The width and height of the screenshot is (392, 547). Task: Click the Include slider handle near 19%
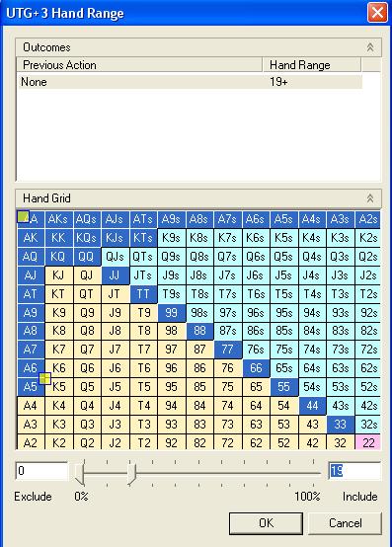point(131,475)
